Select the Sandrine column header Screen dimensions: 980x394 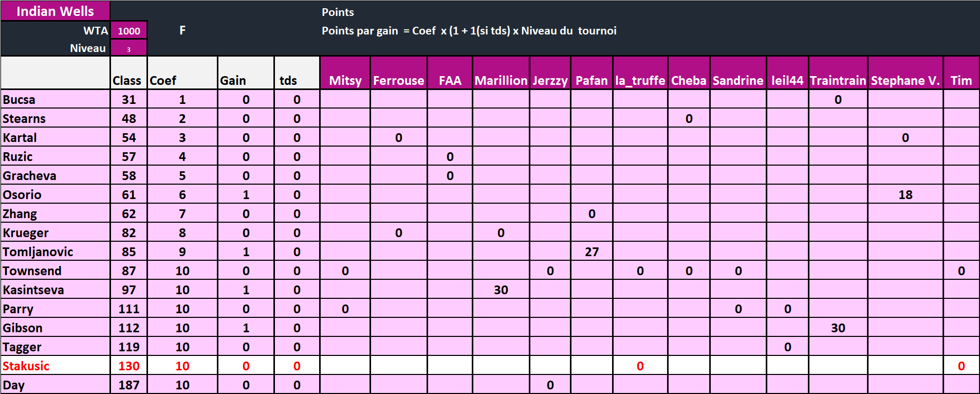[738, 80]
